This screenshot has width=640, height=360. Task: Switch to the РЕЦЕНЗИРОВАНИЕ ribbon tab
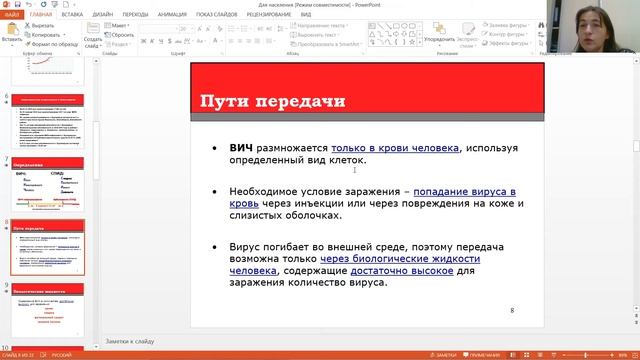point(269,15)
